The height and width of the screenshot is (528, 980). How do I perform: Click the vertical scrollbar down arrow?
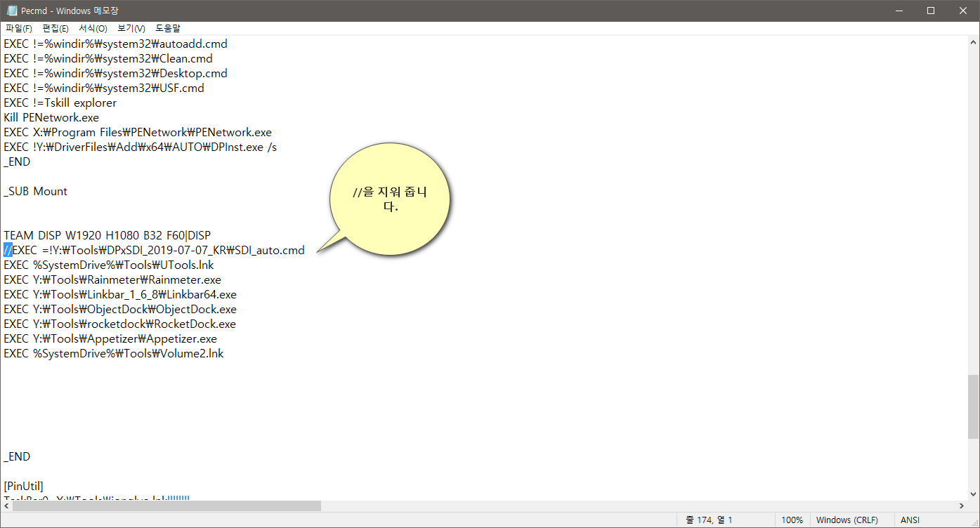[973, 494]
